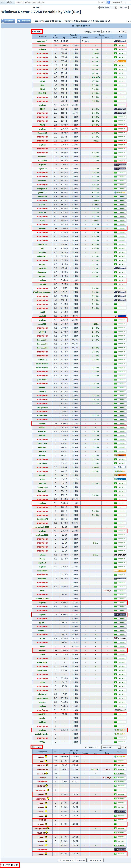Open user profile Kbn-047

pos(42,93)
